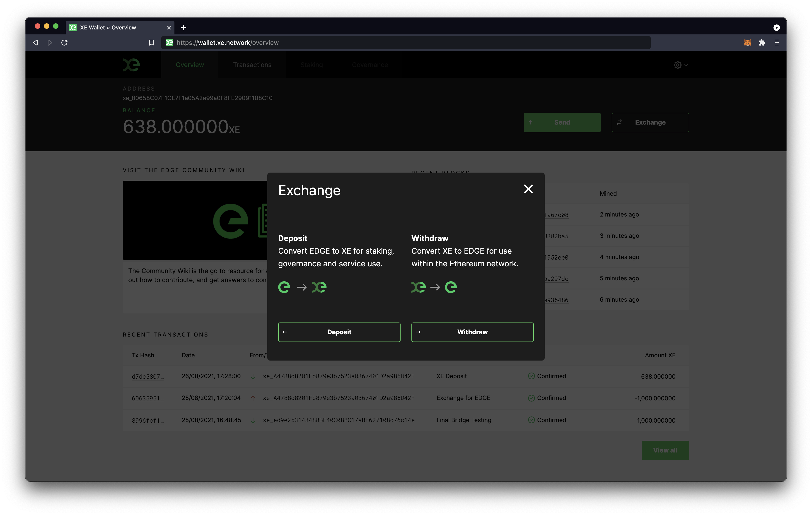Open block hash ending 1952ee0
This screenshot has height=515, width=812.
556,257
